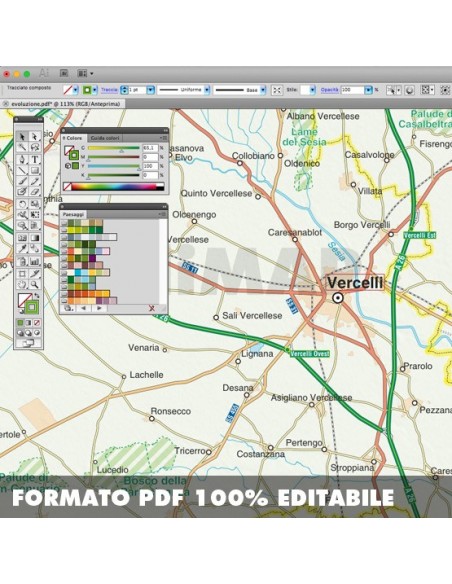The width and height of the screenshot is (452, 584).
Task: Click the yellow value field 100
Action: click(x=150, y=166)
